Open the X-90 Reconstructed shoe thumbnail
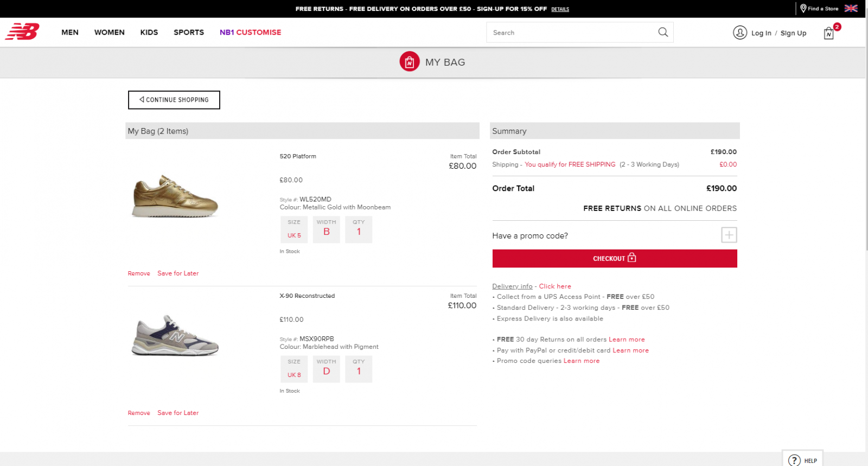This screenshot has width=868, height=466. click(175, 336)
